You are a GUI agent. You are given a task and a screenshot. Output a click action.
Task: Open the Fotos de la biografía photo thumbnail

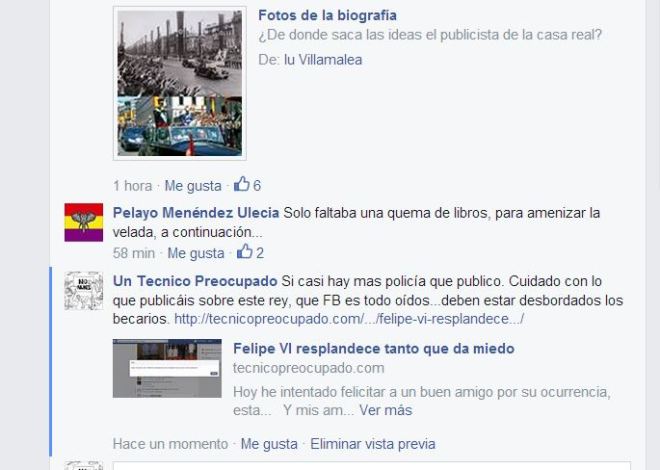click(180, 83)
